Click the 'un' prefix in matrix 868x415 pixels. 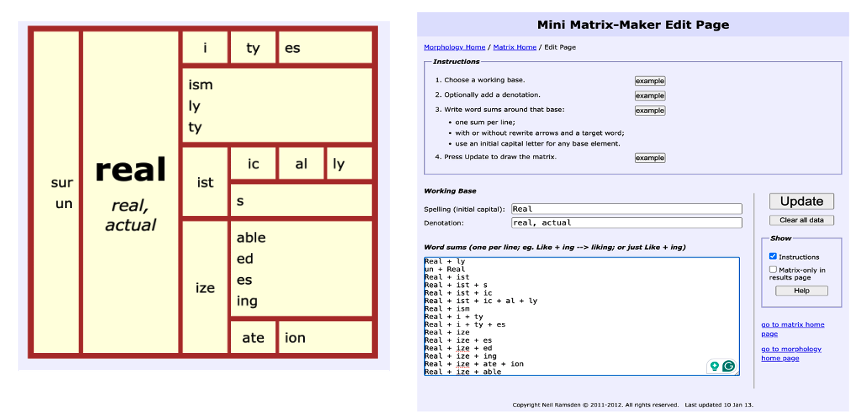coord(64,204)
